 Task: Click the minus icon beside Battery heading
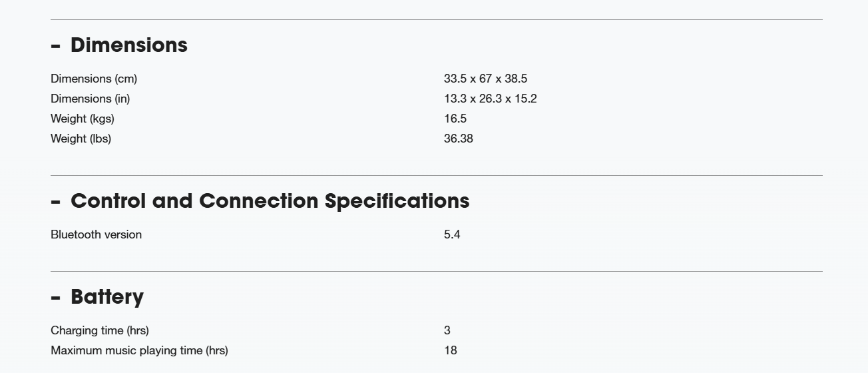click(55, 298)
